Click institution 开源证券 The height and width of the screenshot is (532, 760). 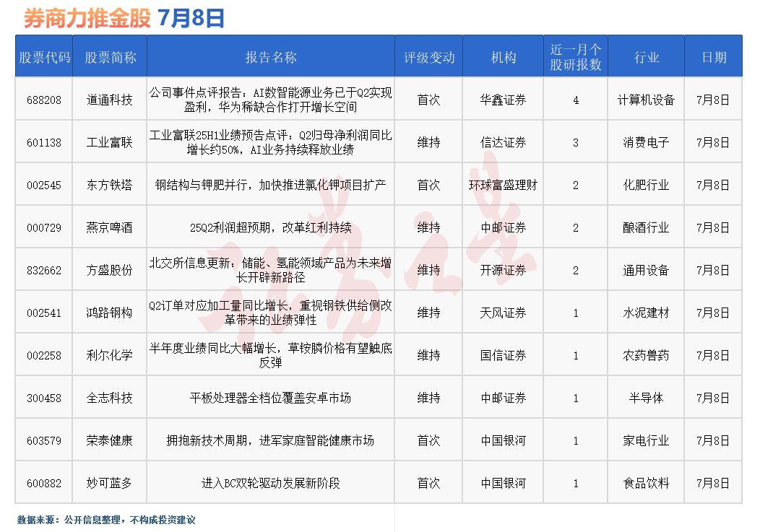pos(503,271)
